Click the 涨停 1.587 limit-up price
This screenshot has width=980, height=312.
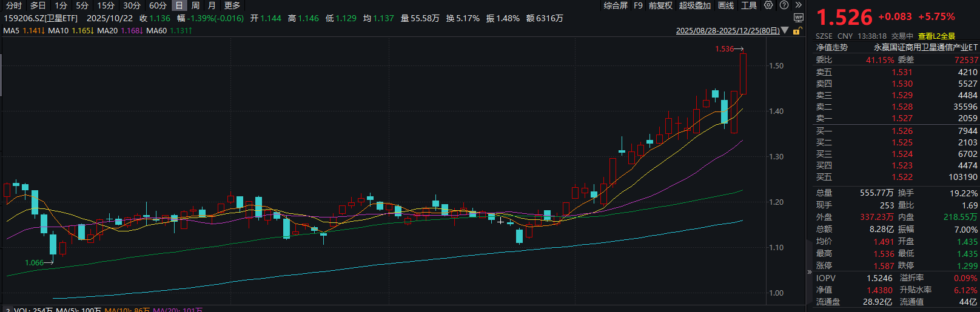coord(884,265)
